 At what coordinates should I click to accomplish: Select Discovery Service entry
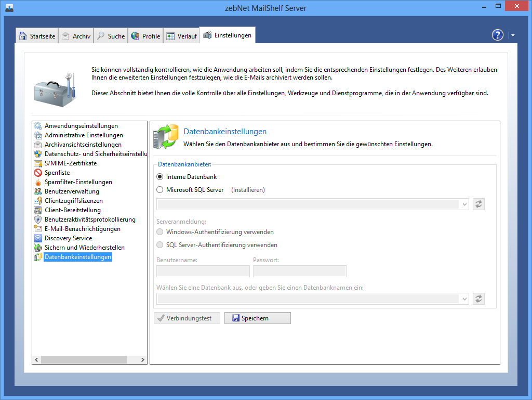tap(68, 238)
